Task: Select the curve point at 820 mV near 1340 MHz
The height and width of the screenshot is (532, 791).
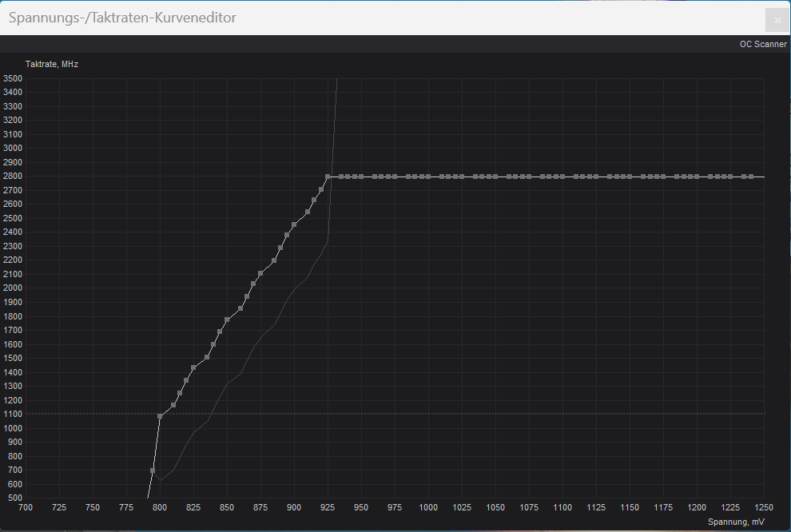Action: 187,381
